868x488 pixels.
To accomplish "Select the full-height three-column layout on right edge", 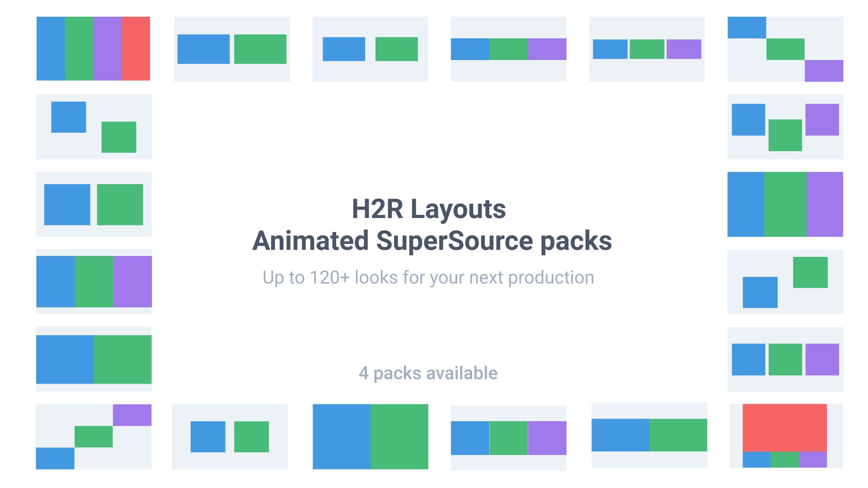I will [785, 204].
